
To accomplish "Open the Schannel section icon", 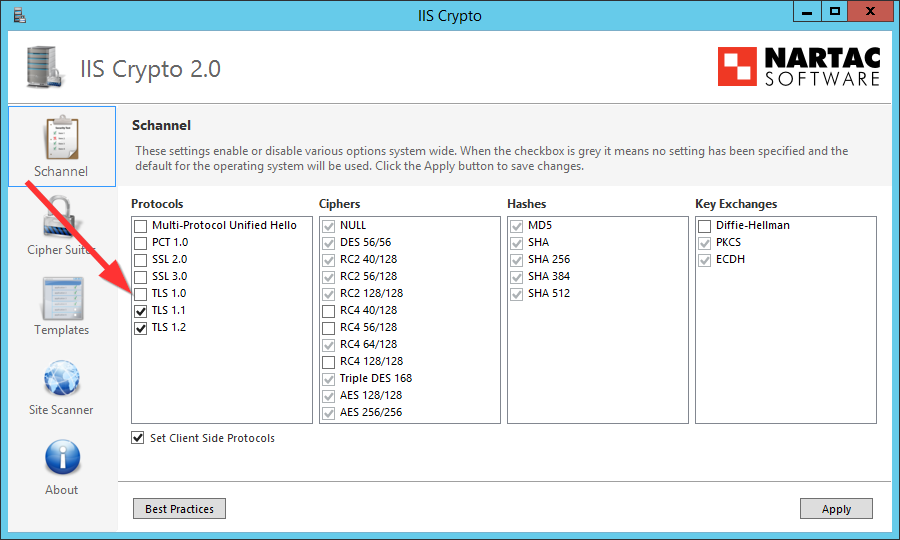I will [61, 138].
